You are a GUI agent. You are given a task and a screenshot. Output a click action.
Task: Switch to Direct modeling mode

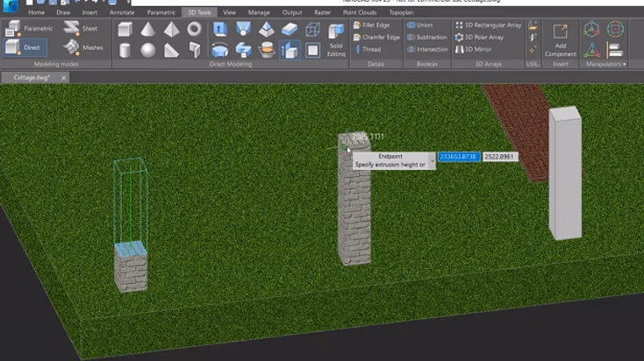point(25,47)
